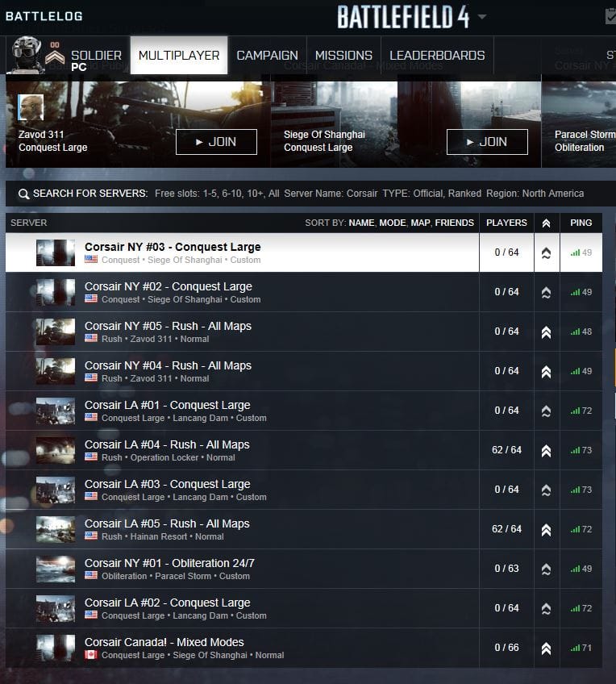Screen dimensions: 616x684
Task: Click the Region: North America filter
Action: pyautogui.click(x=535, y=194)
